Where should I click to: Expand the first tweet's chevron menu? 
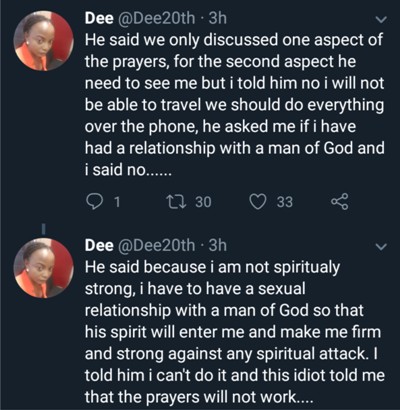381,20
